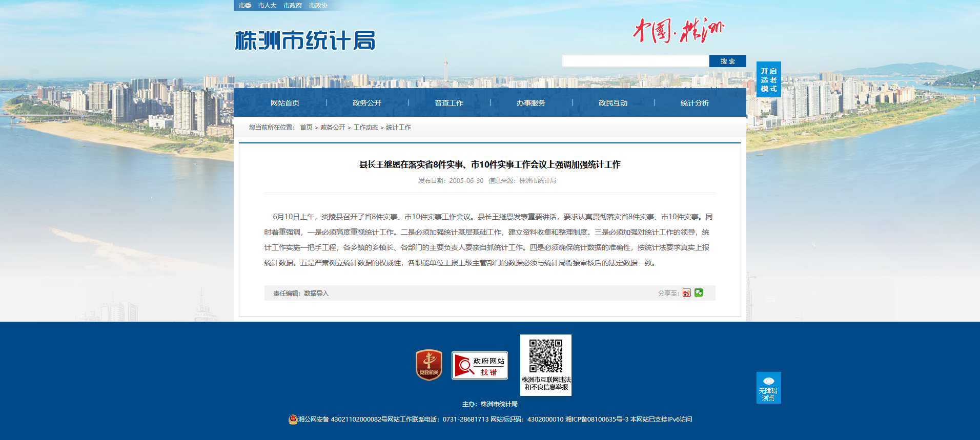Screen dimensions: 980x440
Task: Open the 政务公开 navigation menu
Action: tap(367, 103)
